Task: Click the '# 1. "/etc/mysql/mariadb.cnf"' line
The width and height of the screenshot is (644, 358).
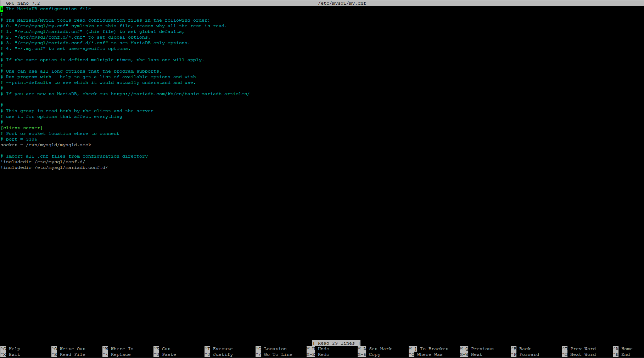Action: click(93, 32)
